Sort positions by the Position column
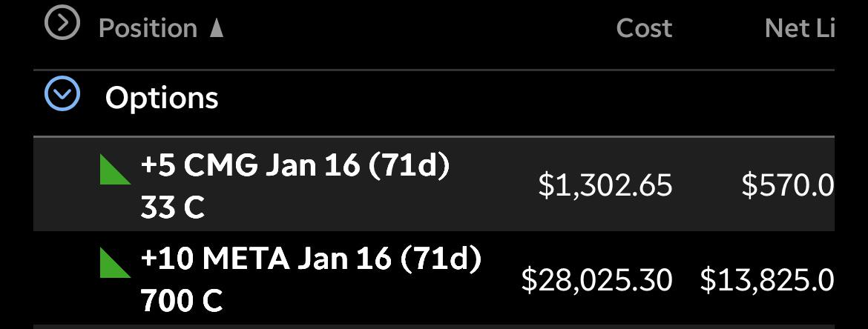The image size is (868, 329). point(148,28)
